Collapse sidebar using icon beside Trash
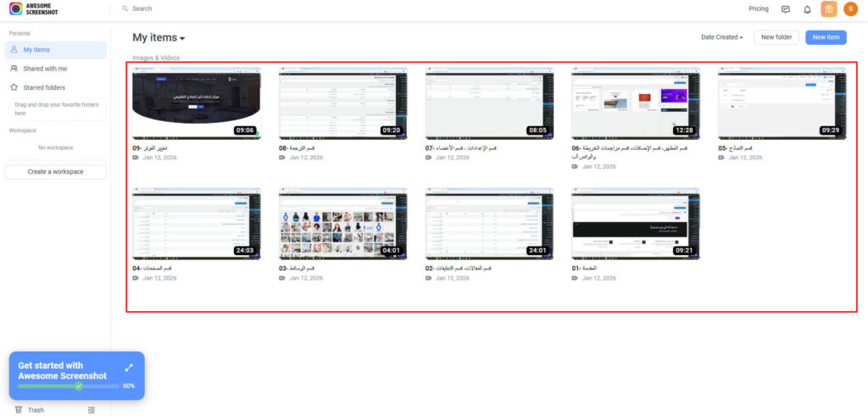 click(x=92, y=410)
